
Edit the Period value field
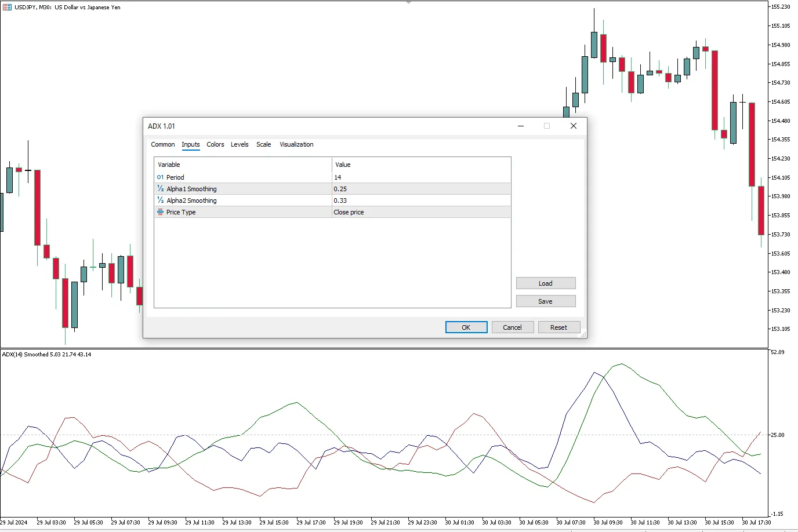pyautogui.click(x=421, y=177)
